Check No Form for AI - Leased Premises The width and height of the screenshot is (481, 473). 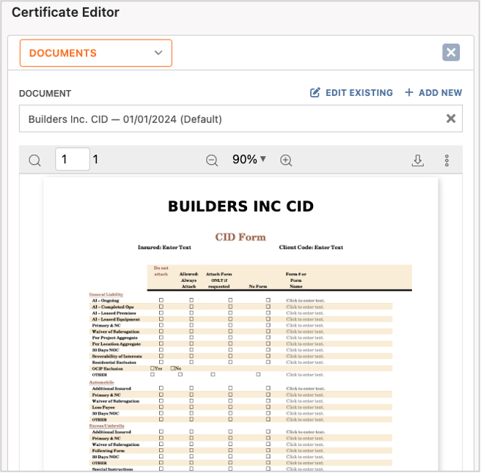(x=268, y=313)
